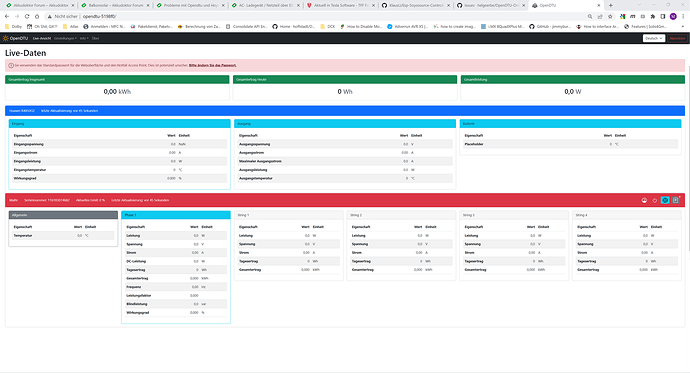The width and height of the screenshot is (690, 373).
Task: Collapse the red Mahir inverter header
Action: [345, 200]
